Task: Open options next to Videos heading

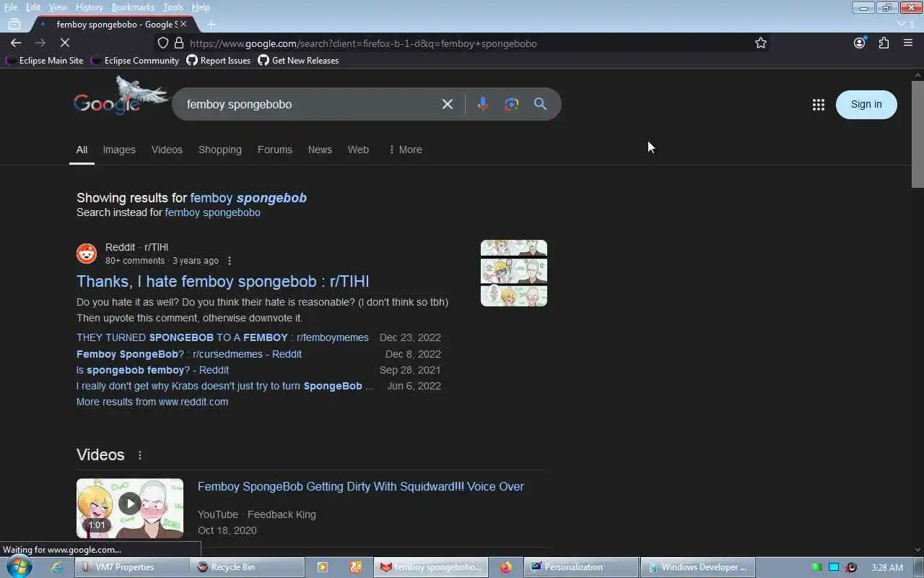Action: tap(140, 455)
